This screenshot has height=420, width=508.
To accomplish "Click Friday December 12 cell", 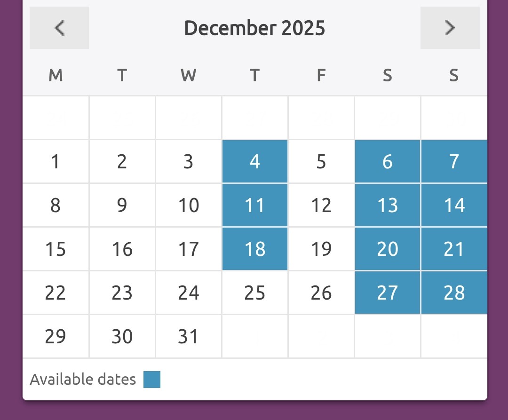I will coord(321,205).
